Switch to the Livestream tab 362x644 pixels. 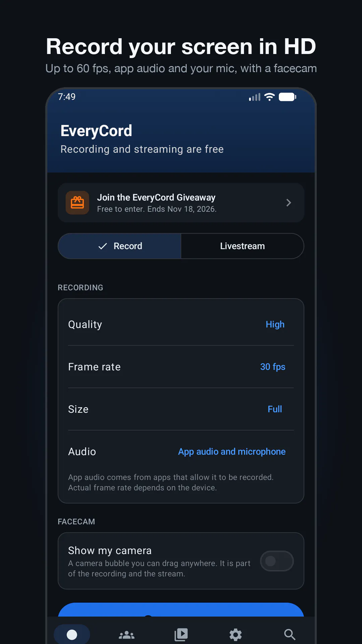242,246
